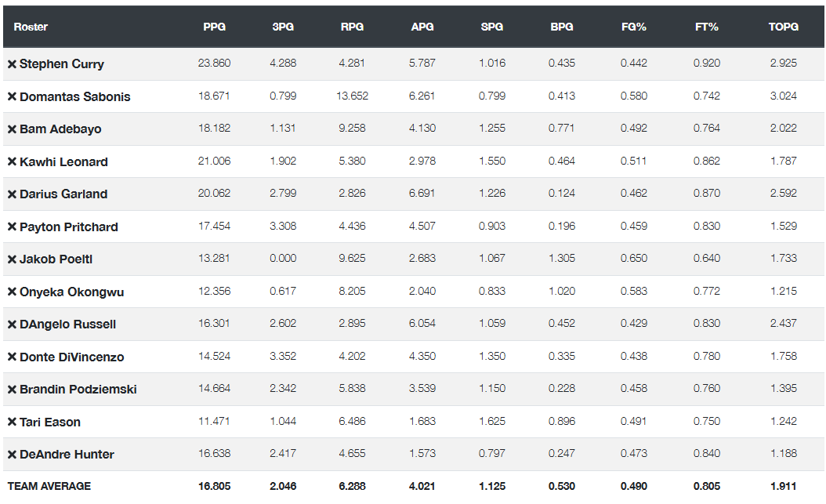Click the TEAM AVERAGE row label
The width and height of the screenshot is (826, 504).
pos(49,486)
